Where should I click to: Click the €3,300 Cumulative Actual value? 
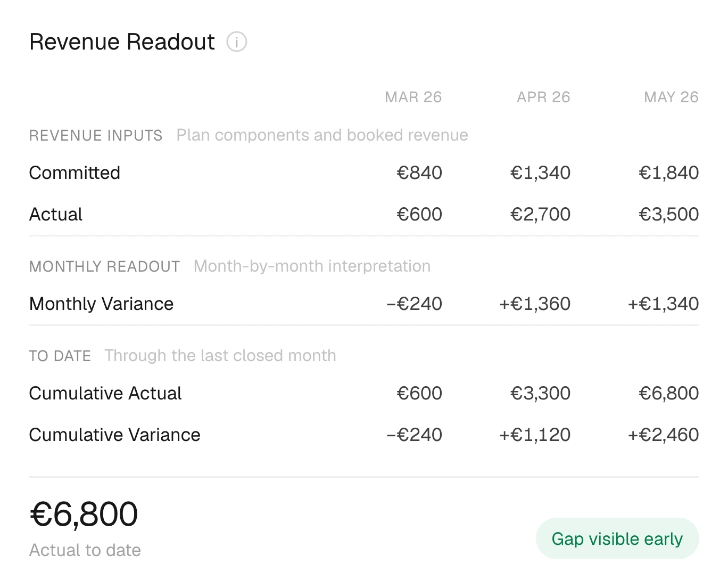540,393
